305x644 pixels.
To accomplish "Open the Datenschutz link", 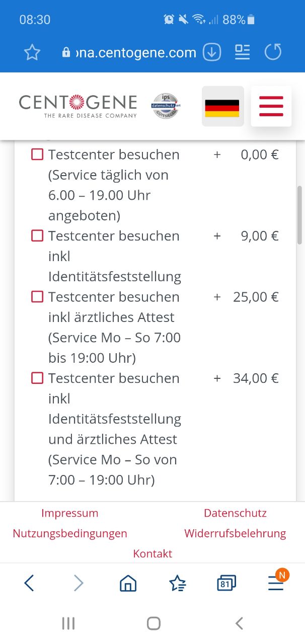I will click(x=235, y=513).
